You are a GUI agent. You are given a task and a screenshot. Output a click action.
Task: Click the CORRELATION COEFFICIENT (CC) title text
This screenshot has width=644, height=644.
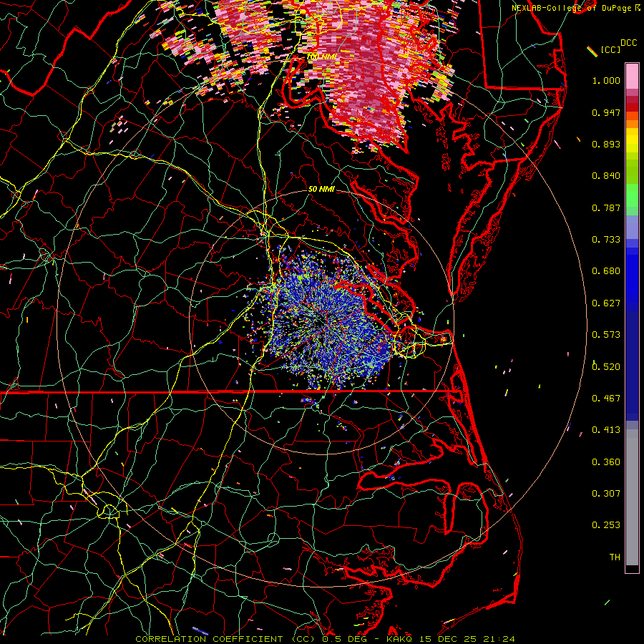pos(225,639)
